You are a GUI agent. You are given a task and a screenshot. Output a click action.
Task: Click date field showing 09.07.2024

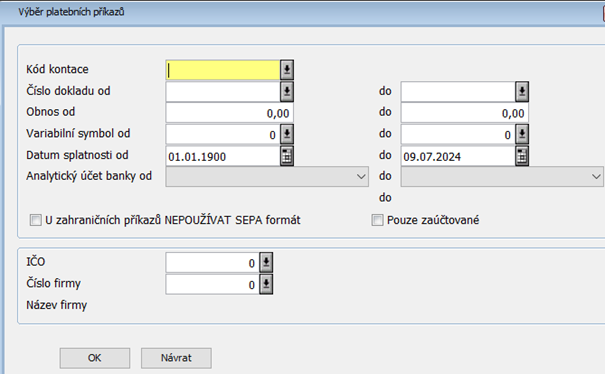point(458,156)
